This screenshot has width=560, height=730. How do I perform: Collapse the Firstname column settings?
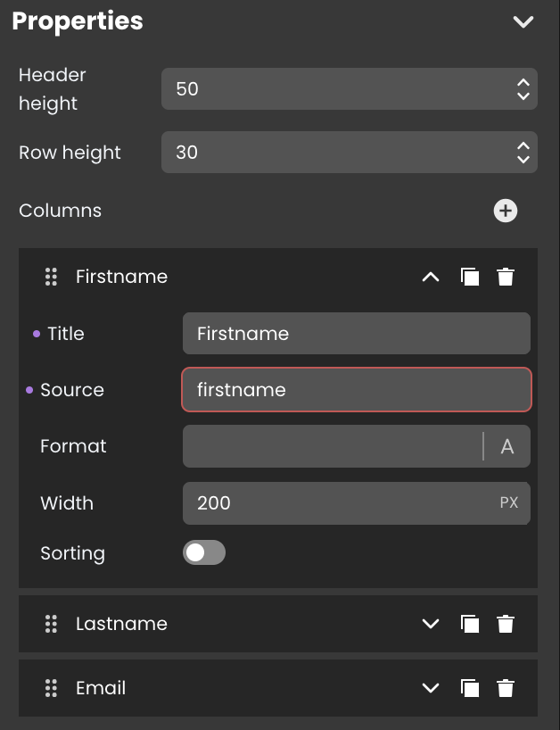(431, 277)
